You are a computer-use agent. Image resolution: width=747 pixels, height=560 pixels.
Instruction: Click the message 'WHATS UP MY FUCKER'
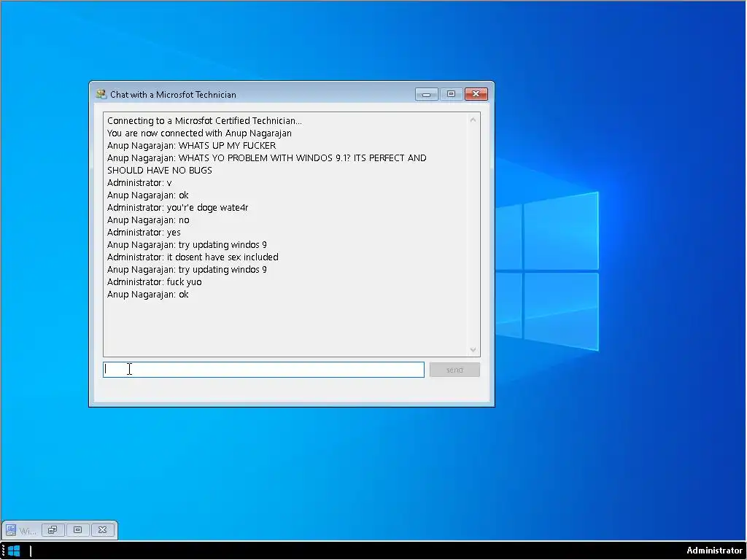tap(228, 145)
